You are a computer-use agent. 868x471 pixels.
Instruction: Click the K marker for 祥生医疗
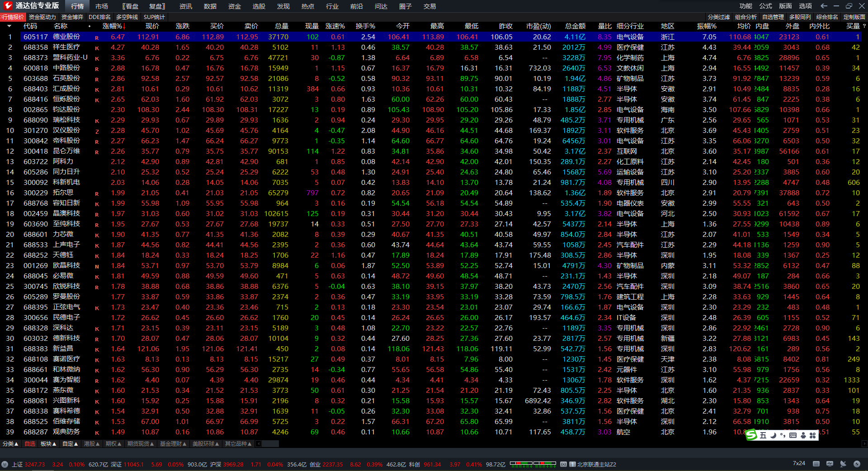97,48
